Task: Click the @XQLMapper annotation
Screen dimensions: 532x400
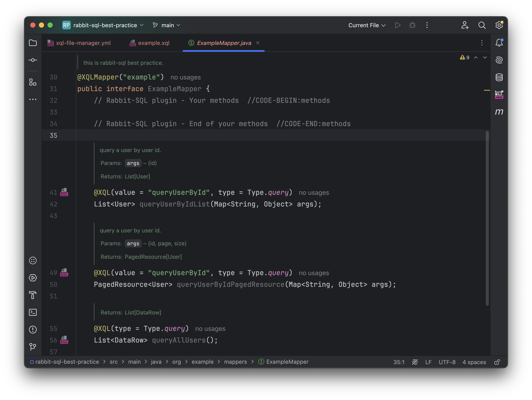Action: point(98,77)
